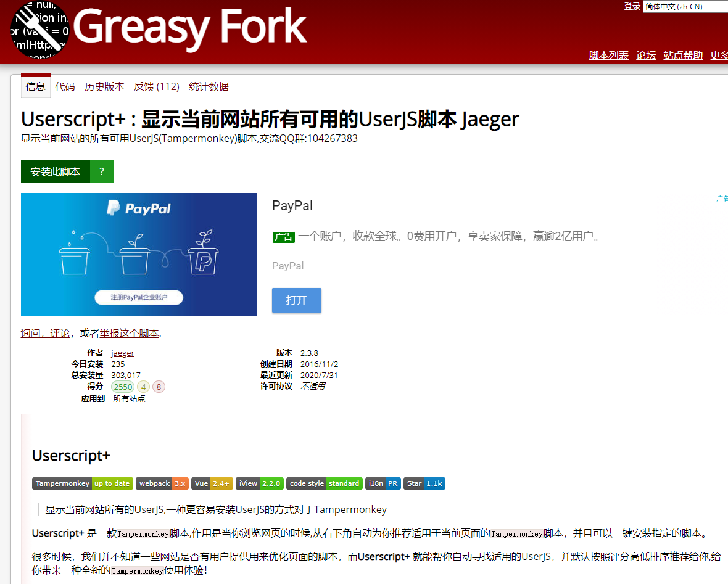Click the Tampermonkey up to date badge
The height and width of the screenshot is (584, 728).
point(83,483)
